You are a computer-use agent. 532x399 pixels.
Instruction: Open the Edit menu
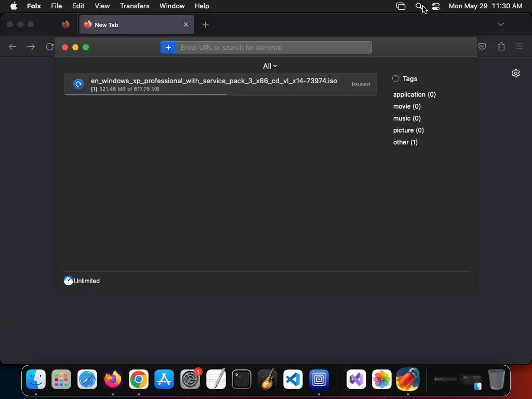point(78,6)
